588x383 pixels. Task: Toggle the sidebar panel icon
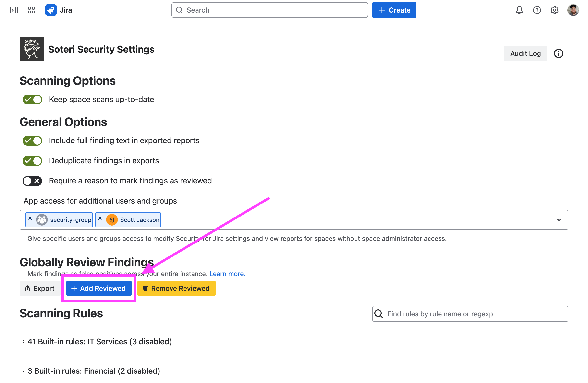[x=13, y=10]
